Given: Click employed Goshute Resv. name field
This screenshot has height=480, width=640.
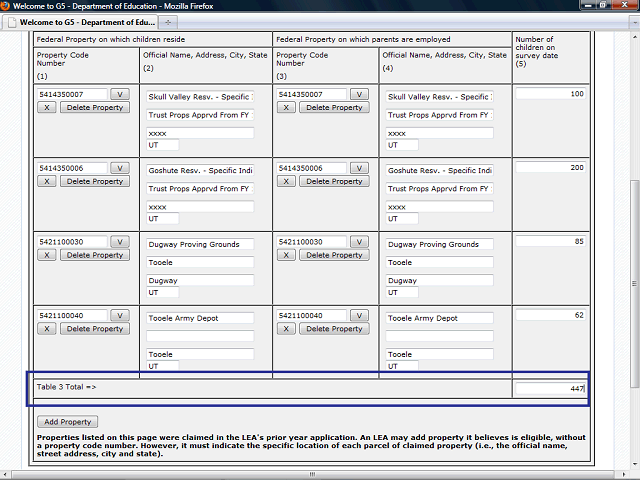Looking at the screenshot, I should tap(440, 170).
